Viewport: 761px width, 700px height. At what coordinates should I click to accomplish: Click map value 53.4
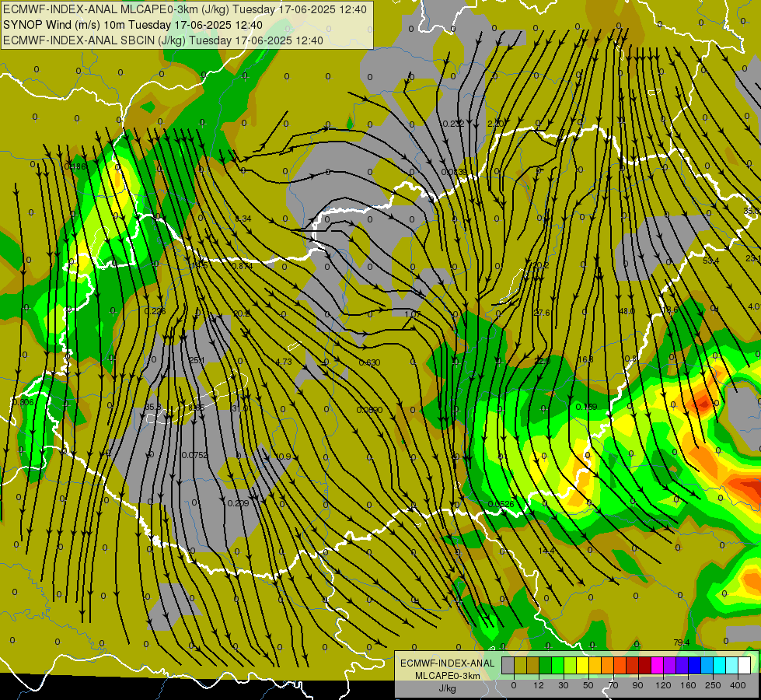click(x=711, y=261)
